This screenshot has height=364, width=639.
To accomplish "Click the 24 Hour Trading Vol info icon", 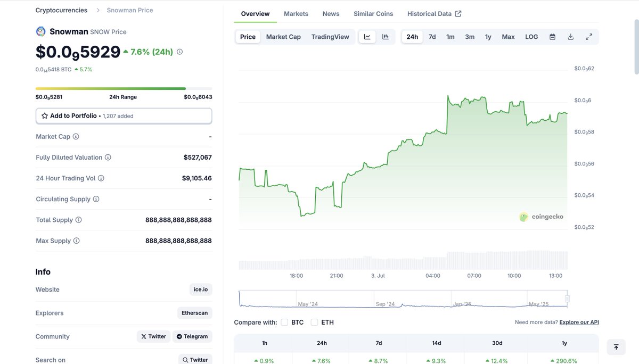I will (x=101, y=178).
